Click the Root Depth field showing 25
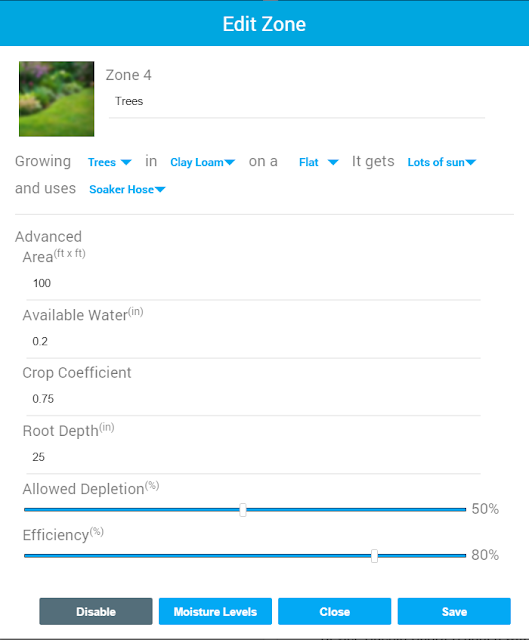This screenshot has width=529, height=640. pyautogui.click(x=253, y=457)
